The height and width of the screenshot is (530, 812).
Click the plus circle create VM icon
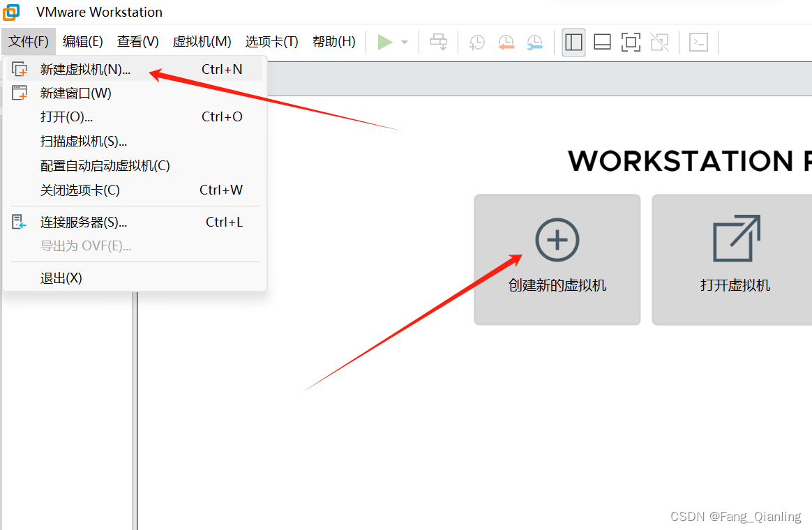(557, 240)
